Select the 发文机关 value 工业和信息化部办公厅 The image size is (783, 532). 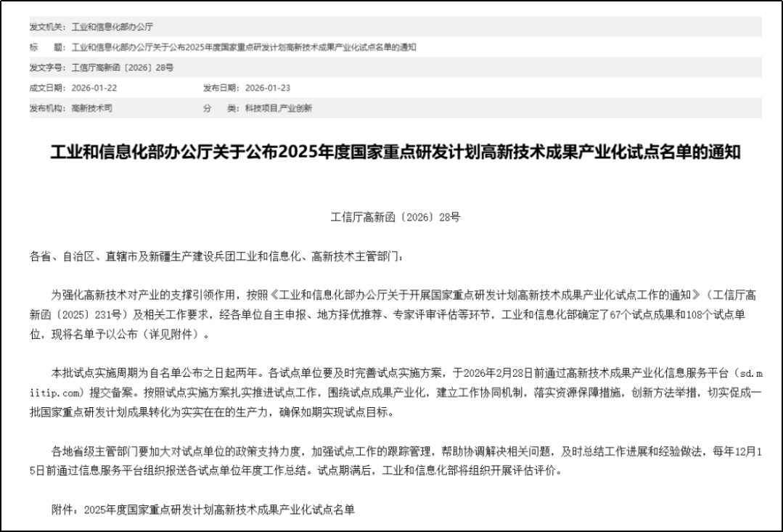[112, 27]
